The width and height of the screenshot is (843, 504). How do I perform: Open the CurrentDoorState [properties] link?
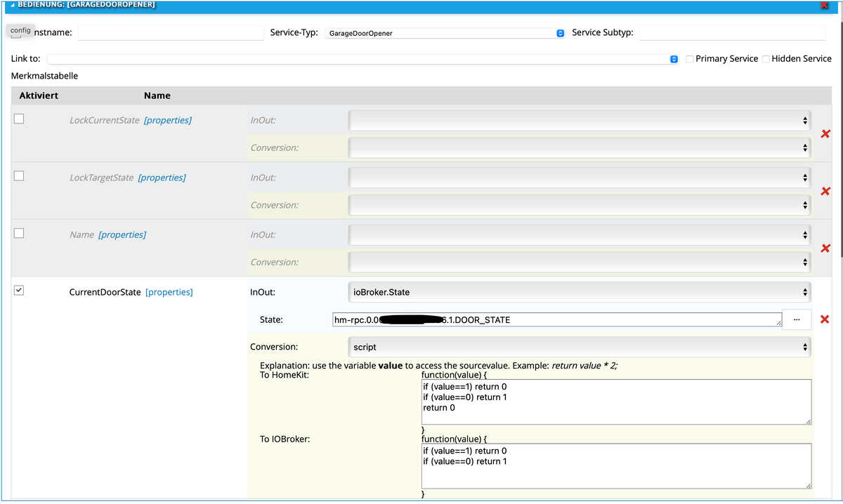click(169, 292)
